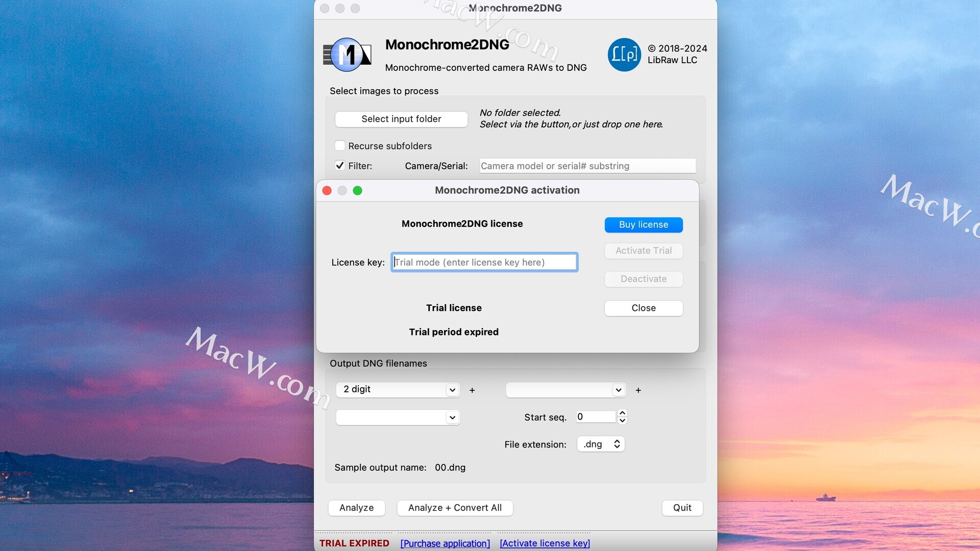The image size is (980, 551).
Task: Click the Start seq. number field
Action: [x=596, y=417]
